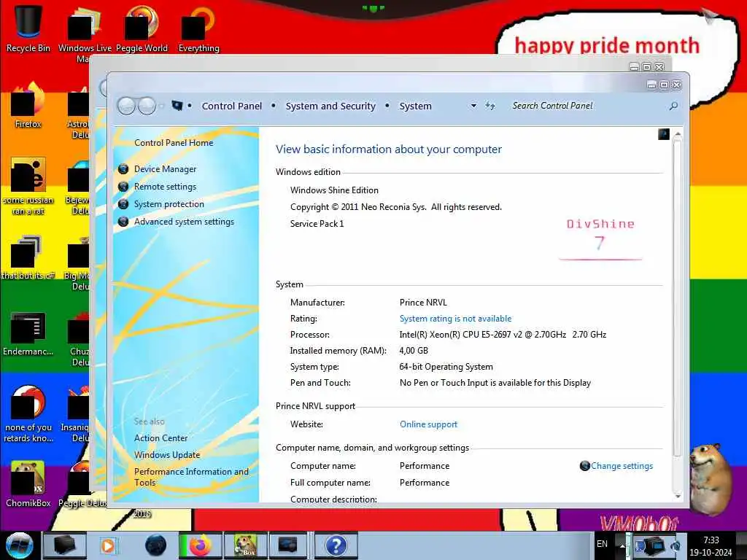The width and height of the screenshot is (747, 560).
Task: Open Performance Information and Tools
Action: tap(191, 477)
